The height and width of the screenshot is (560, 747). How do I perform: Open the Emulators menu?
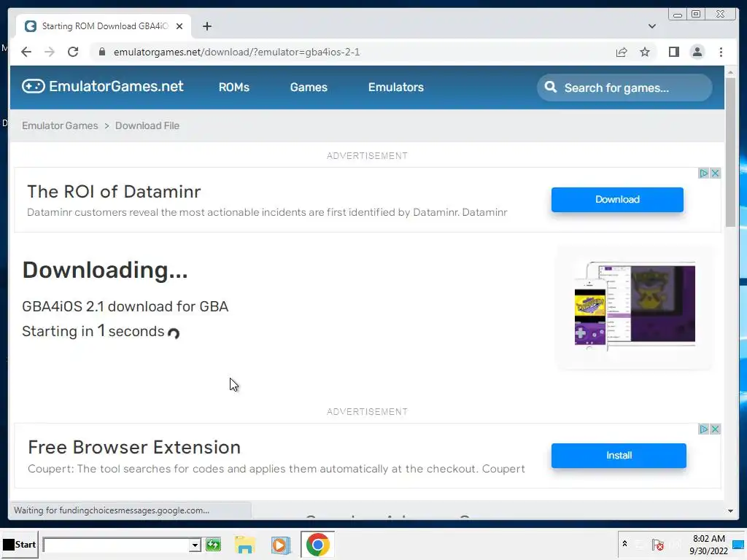[x=396, y=87]
